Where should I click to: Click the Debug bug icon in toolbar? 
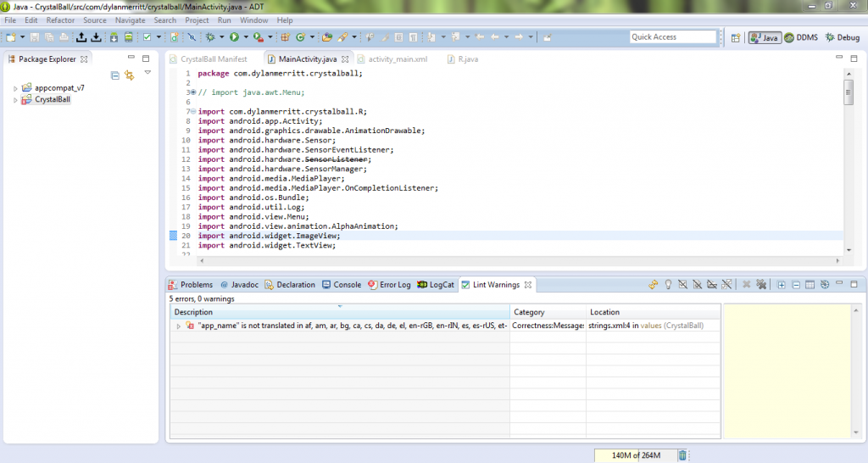coord(210,37)
